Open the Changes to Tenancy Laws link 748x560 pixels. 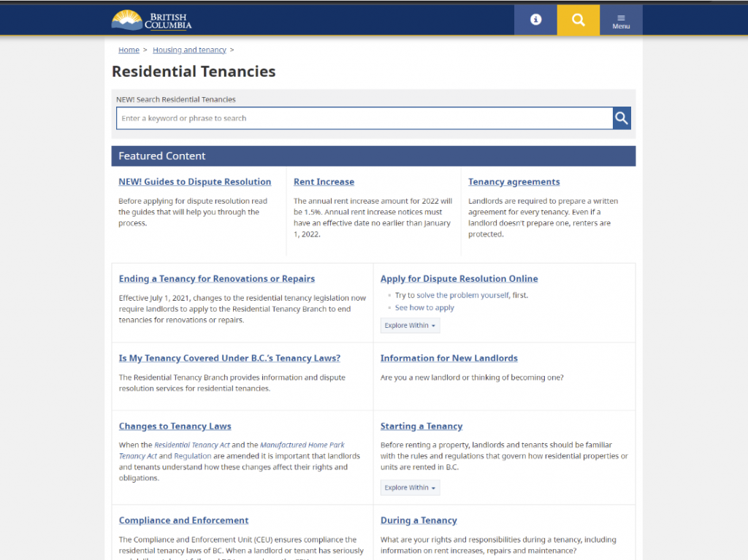pos(175,426)
